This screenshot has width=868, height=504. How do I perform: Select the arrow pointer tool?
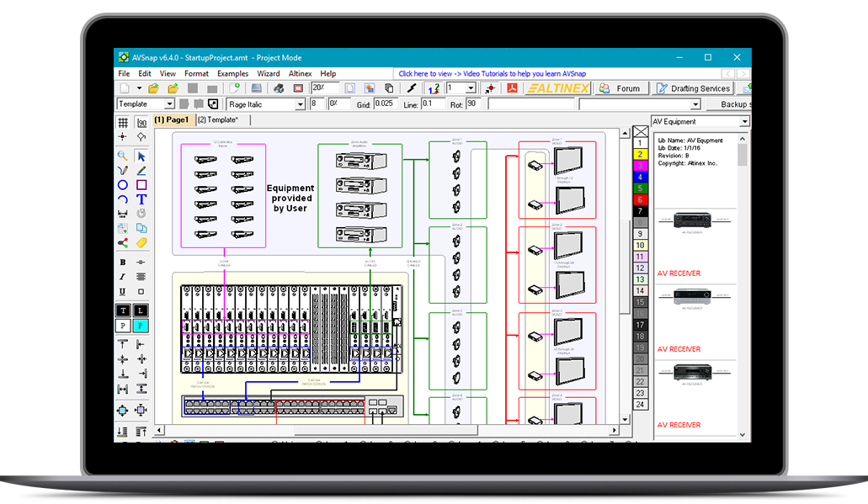(141, 156)
